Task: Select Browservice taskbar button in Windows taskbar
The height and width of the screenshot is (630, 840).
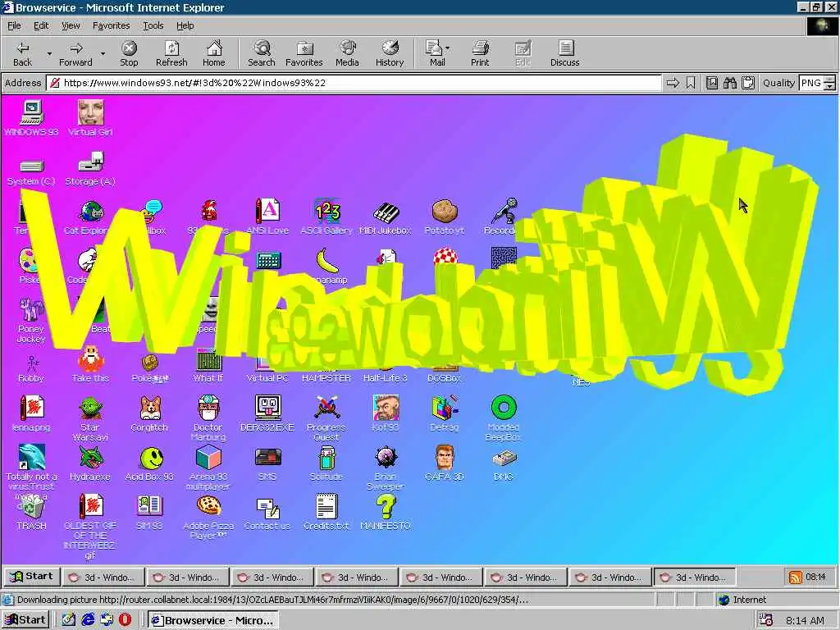Action: (x=213, y=620)
